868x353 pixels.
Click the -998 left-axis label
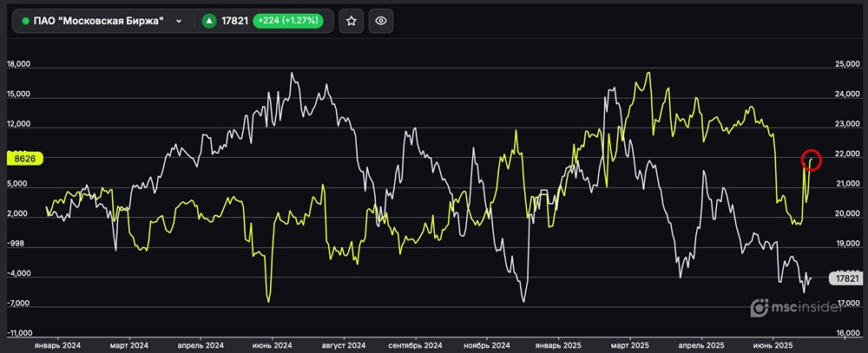click(x=16, y=244)
